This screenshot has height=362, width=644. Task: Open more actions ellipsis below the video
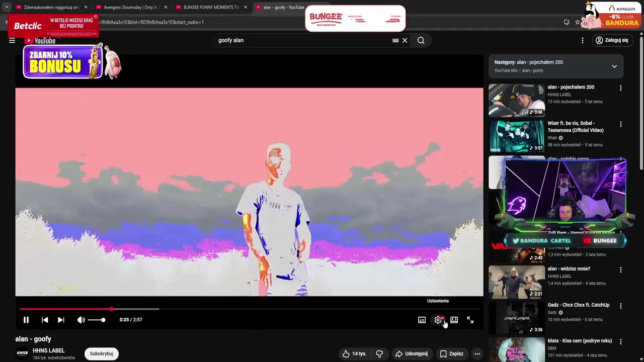[477, 354]
